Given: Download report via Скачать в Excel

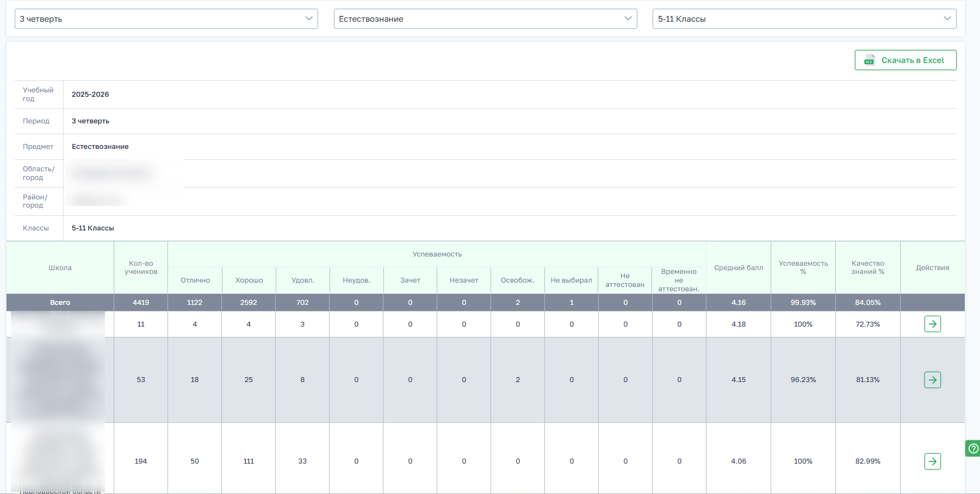Looking at the screenshot, I should click(905, 60).
